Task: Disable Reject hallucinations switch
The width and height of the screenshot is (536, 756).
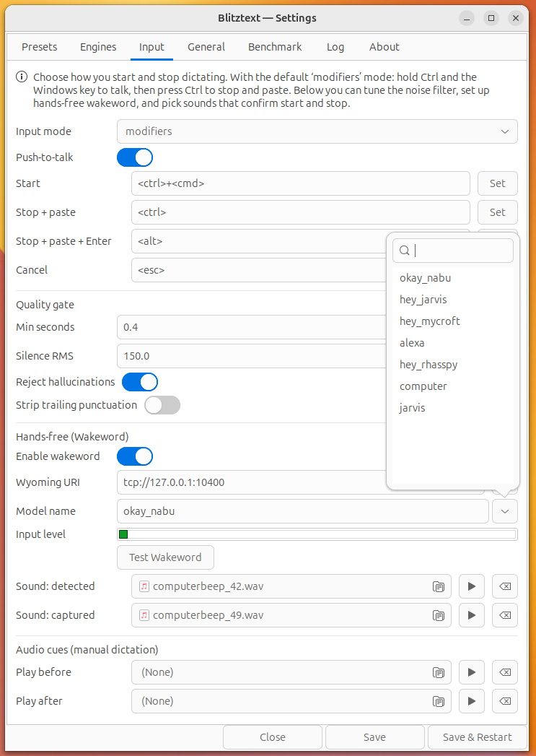Action: click(x=140, y=382)
